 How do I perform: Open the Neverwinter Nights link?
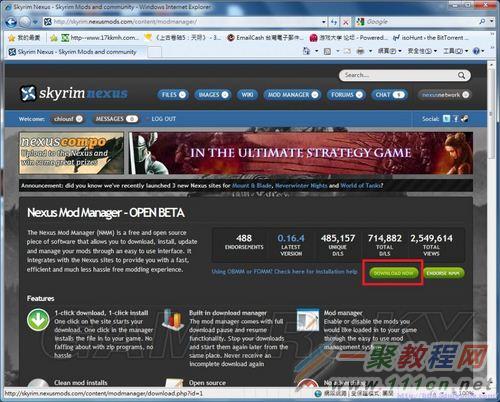[x=301, y=185]
